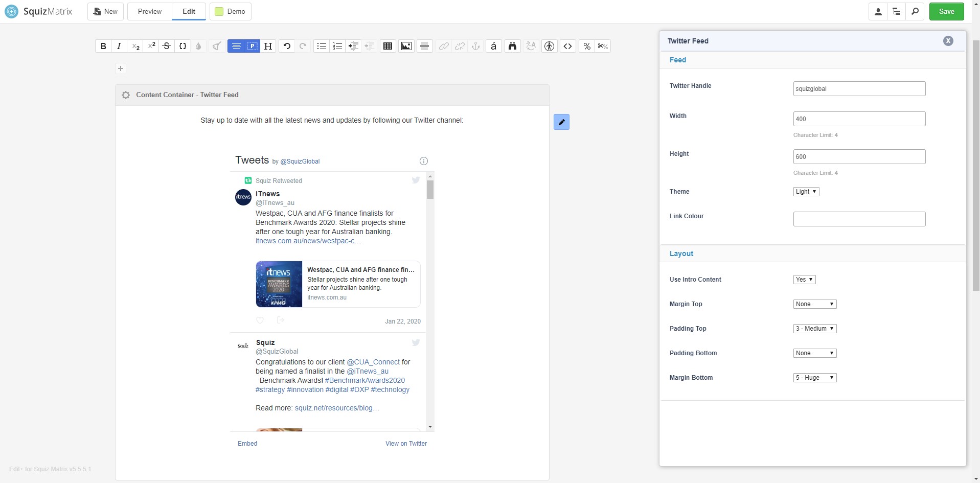Image resolution: width=980 pixels, height=483 pixels.
Task: Apply superscript formatting
Action: coord(151,46)
